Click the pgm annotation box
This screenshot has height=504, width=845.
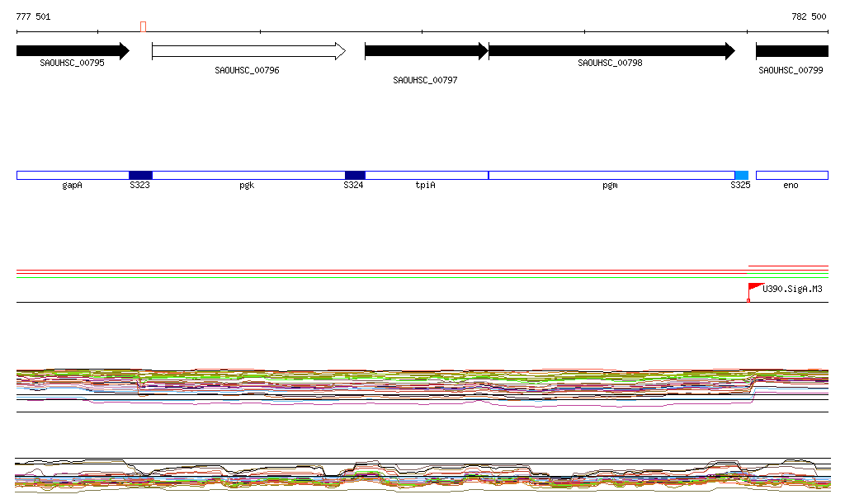pos(611,175)
